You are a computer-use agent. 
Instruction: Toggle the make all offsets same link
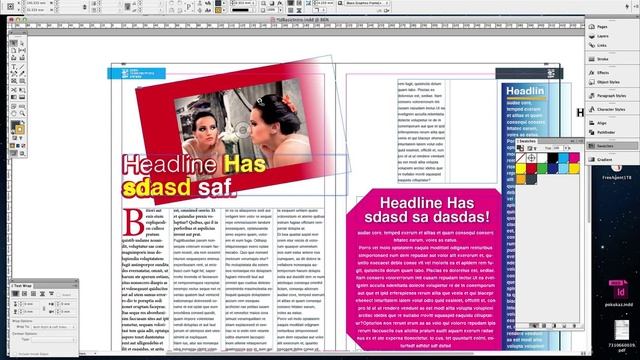[x=44, y=308]
